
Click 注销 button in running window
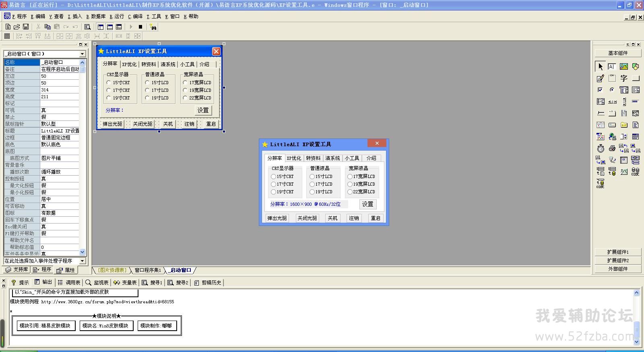tap(354, 218)
